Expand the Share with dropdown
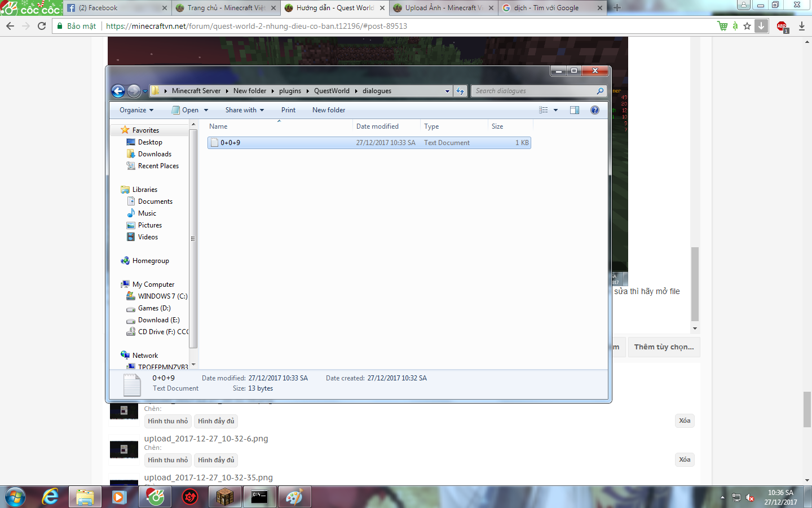812x508 pixels. click(245, 110)
